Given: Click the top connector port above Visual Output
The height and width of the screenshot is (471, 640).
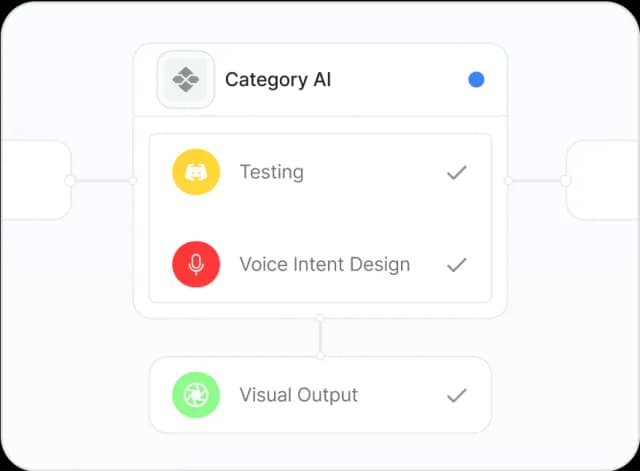Looking at the screenshot, I should click(320, 355).
